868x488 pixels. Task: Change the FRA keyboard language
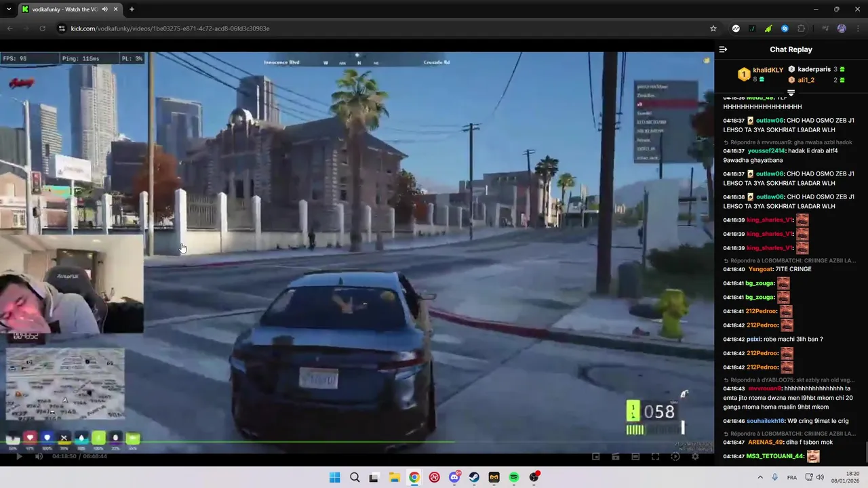(x=792, y=478)
